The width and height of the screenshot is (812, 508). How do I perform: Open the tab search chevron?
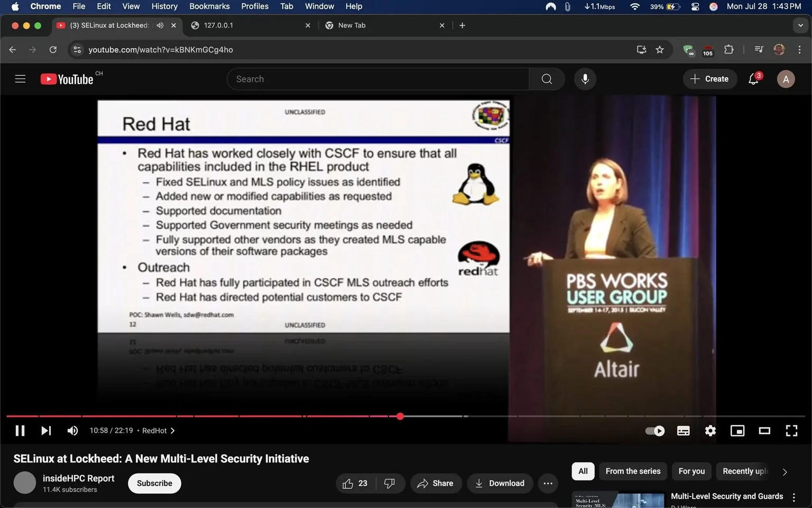799,25
